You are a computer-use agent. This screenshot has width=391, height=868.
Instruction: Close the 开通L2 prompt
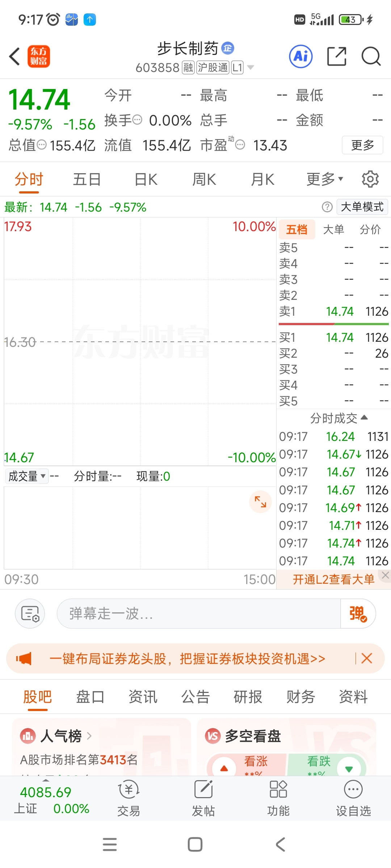[385, 575]
